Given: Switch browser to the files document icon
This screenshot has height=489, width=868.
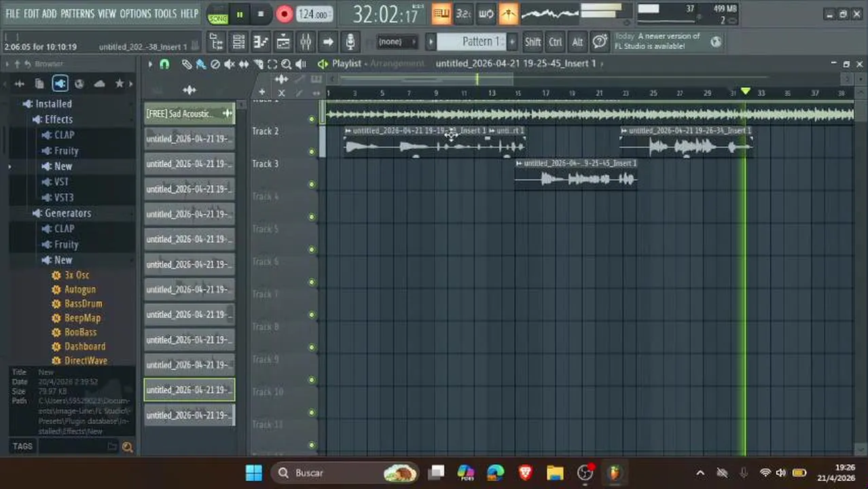Looking at the screenshot, I should [x=39, y=84].
